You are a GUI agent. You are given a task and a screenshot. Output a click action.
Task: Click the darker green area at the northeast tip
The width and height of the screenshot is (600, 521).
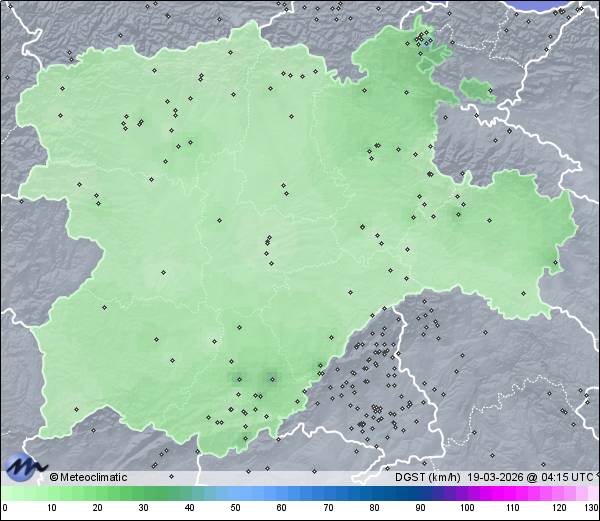coord(427,40)
